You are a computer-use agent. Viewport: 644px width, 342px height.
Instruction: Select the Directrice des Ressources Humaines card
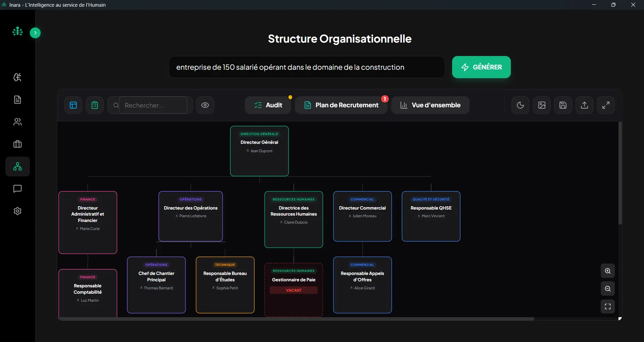(x=294, y=220)
